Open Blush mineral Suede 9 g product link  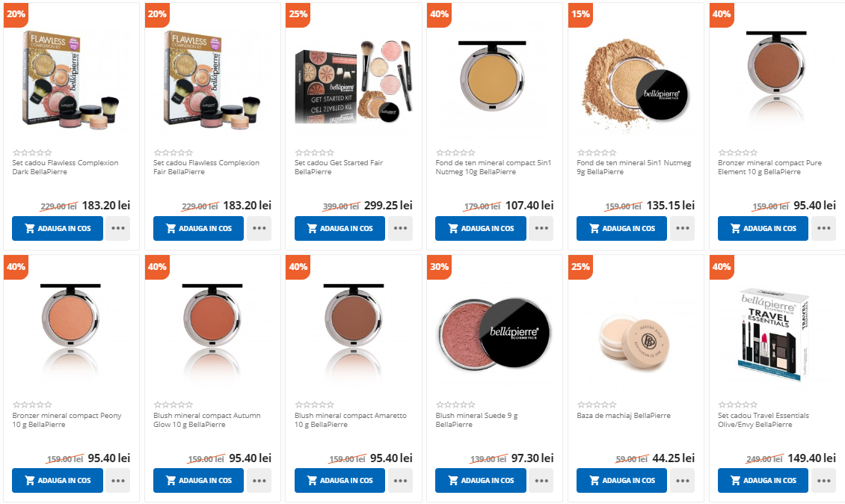click(x=476, y=420)
